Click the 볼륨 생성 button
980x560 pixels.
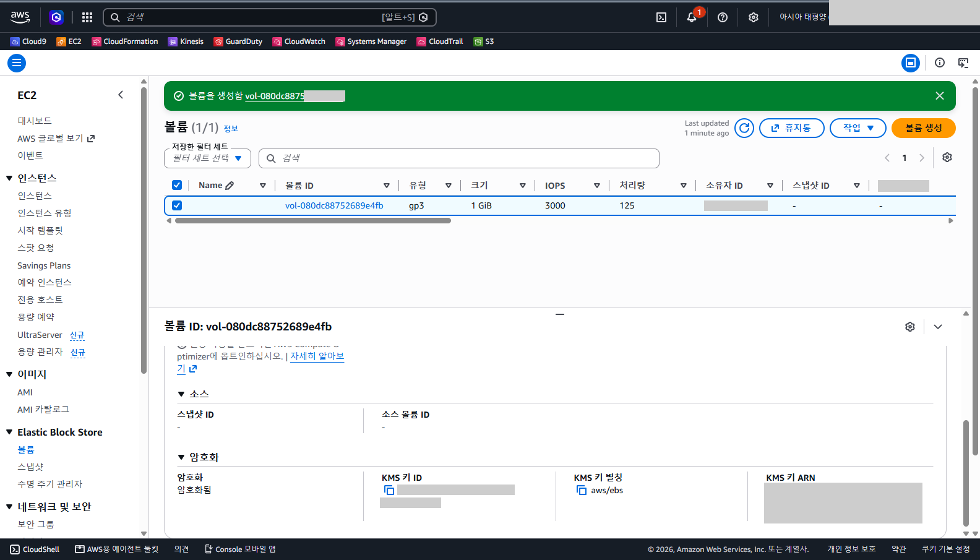click(x=924, y=128)
